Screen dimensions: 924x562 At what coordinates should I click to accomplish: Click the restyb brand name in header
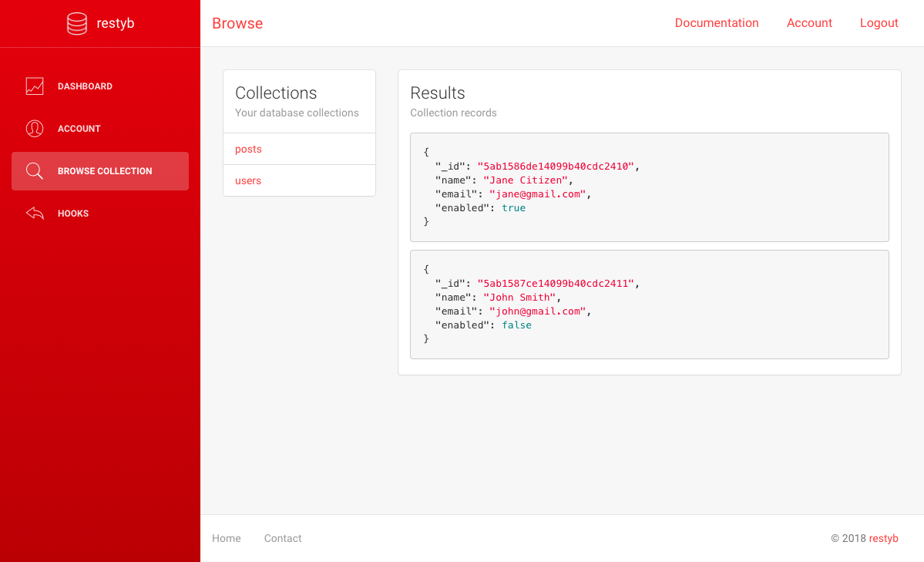[116, 23]
